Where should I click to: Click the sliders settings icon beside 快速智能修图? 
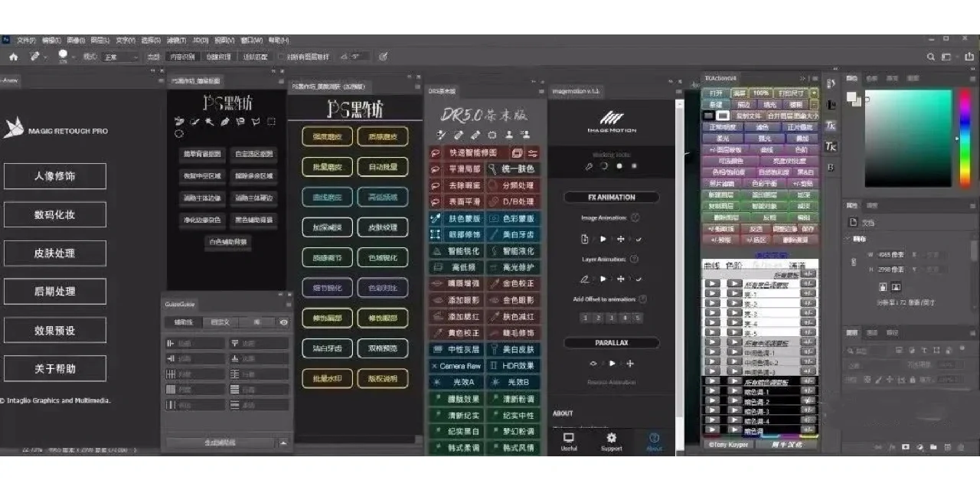[532, 153]
